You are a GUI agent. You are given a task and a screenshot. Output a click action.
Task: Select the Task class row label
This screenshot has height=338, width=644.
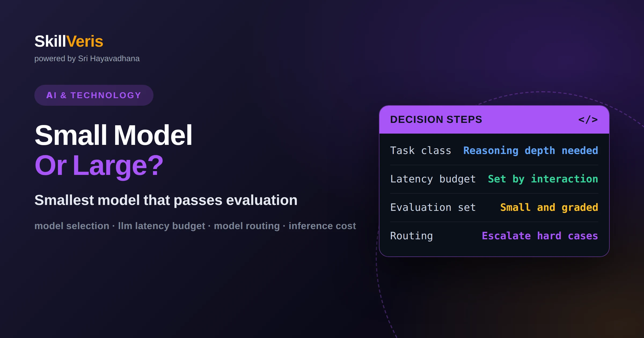(420, 150)
